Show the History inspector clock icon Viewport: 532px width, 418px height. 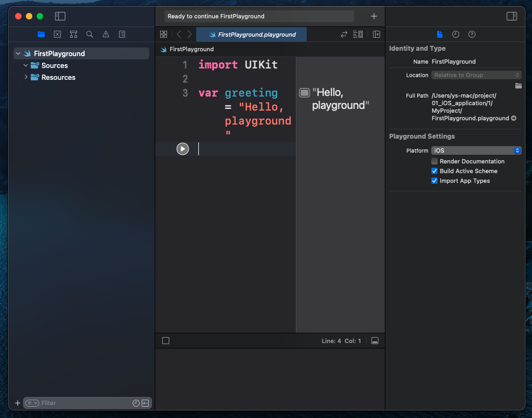tap(455, 35)
